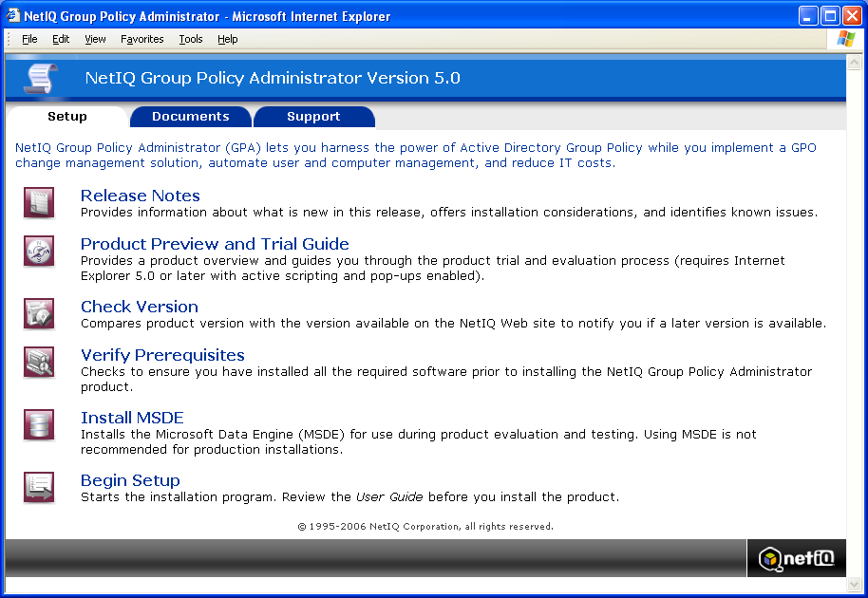The height and width of the screenshot is (598, 868).
Task: Click the User Guide italic text
Action: click(389, 496)
